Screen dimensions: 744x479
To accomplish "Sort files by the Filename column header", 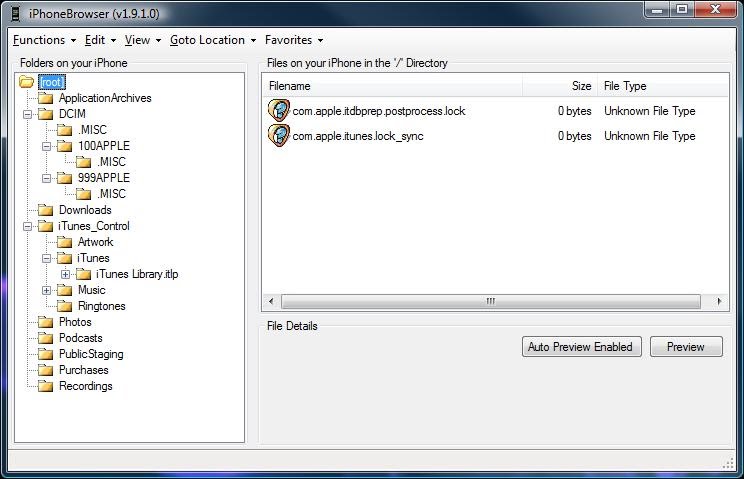I will pos(393,86).
